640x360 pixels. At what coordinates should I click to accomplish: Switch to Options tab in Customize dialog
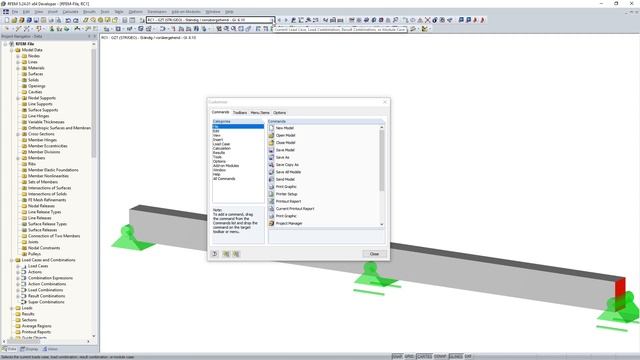pyautogui.click(x=280, y=113)
